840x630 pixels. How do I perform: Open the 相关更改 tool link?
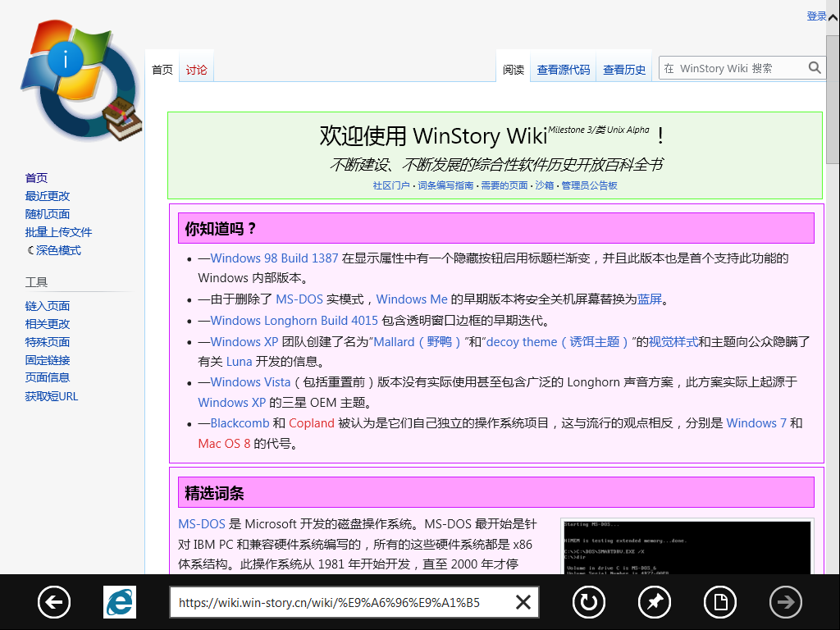point(47,324)
